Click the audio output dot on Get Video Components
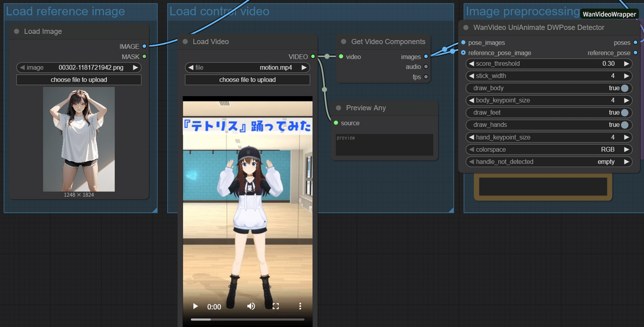644x327 pixels. tap(427, 66)
